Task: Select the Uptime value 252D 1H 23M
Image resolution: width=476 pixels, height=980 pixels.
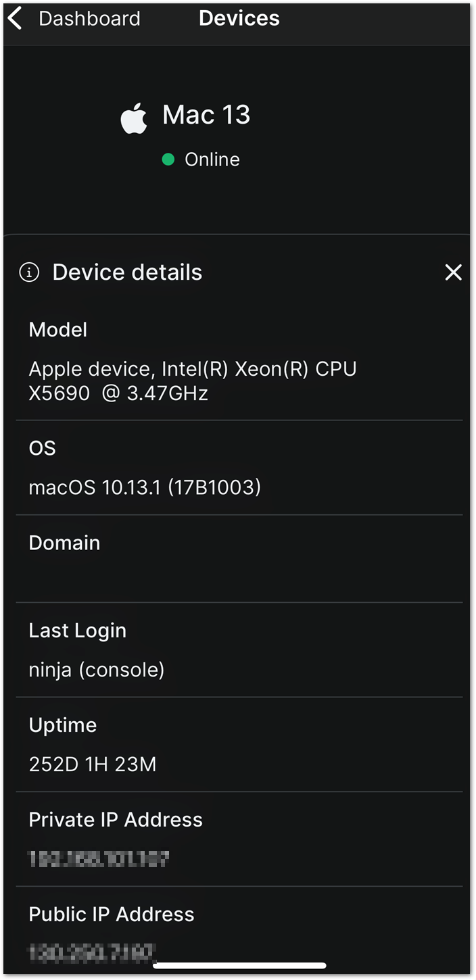Action: tap(92, 764)
